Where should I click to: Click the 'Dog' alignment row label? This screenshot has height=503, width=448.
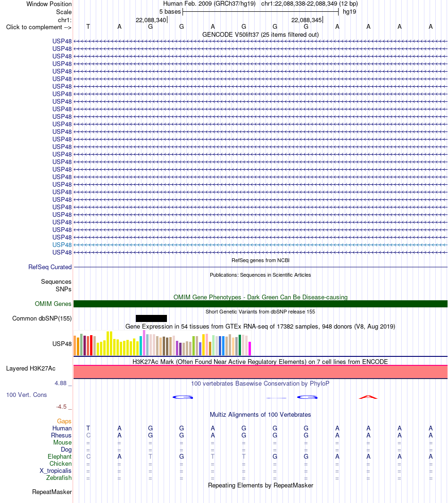[66, 449]
